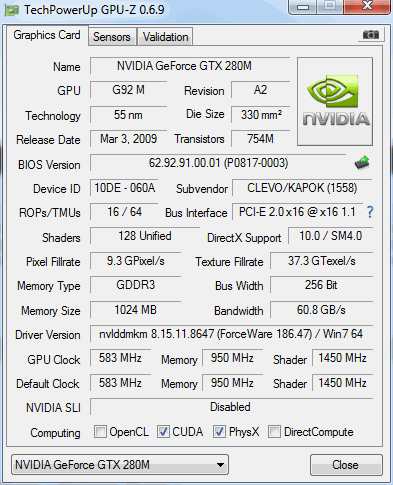Click the GPU-Z title bar app icon
Image resolution: width=393 pixels, height=485 pixels.
[x=11, y=10]
